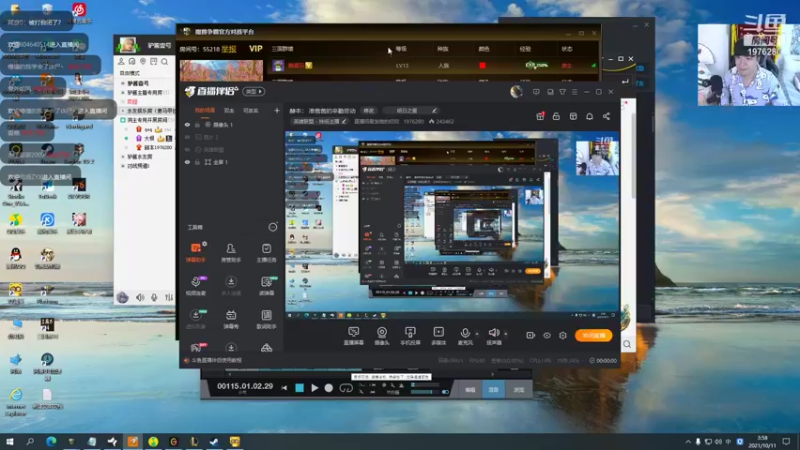Open the 弹幕秀 tool icon
Viewport: 800px width, 450px height.
point(231,319)
